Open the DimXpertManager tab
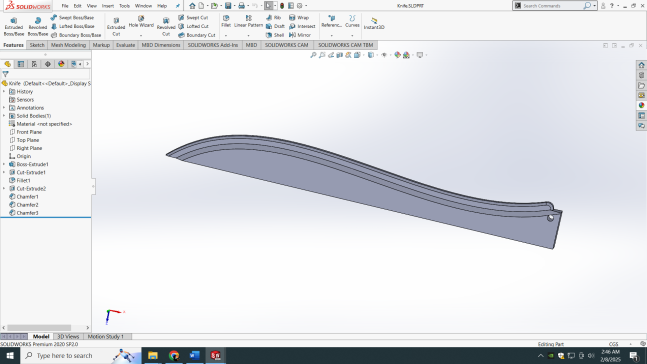The height and width of the screenshot is (364, 647). pos(48,64)
